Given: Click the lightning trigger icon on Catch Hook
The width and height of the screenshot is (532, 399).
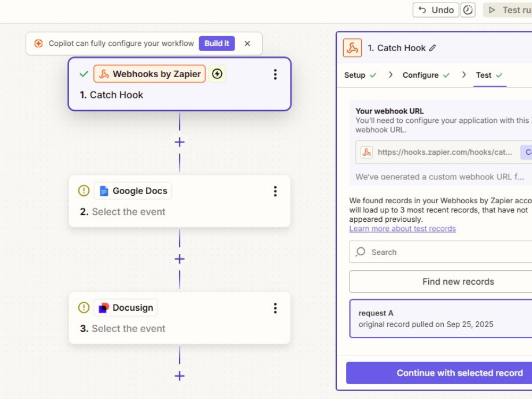Looking at the screenshot, I should click(217, 73).
